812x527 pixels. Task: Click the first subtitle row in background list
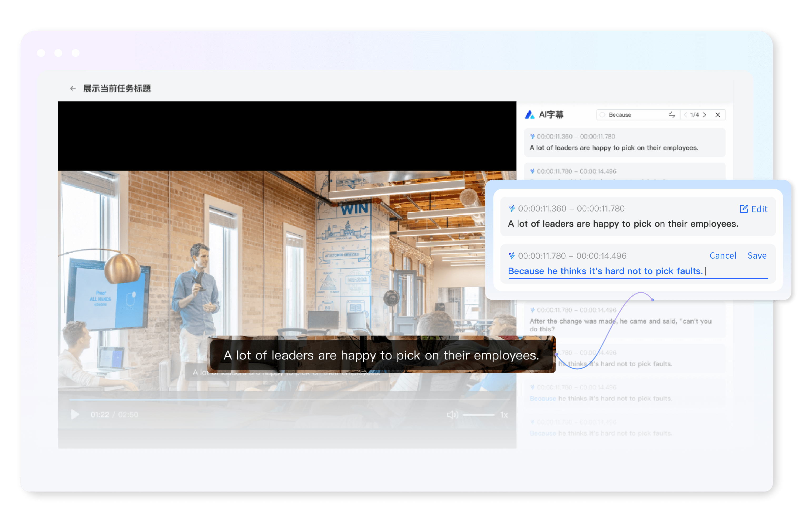(624, 142)
